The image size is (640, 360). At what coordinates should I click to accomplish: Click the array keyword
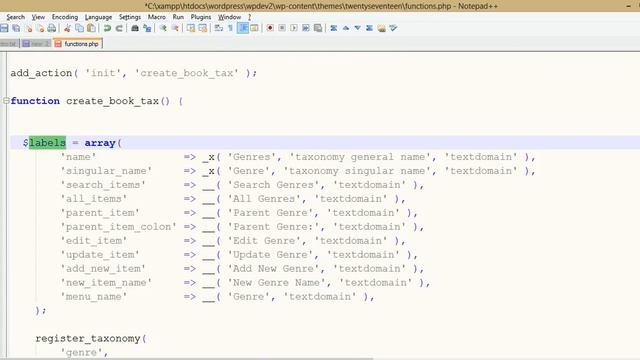100,143
